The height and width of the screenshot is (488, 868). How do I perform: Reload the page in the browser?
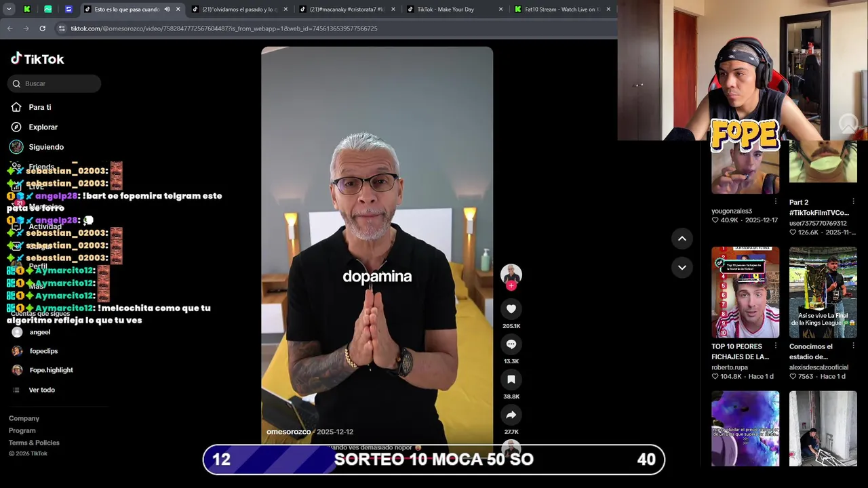pos(42,28)
